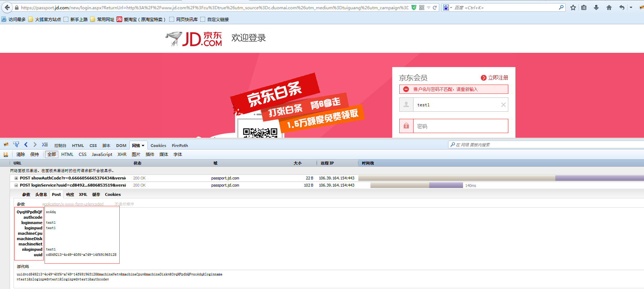Filter network requests by XHR

click(x=122, y=154)
